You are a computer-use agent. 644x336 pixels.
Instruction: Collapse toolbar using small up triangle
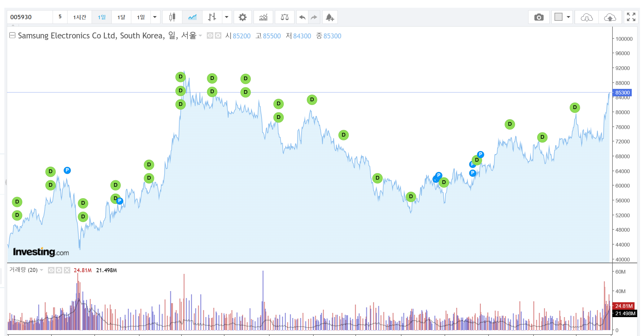click(x=13, y=25)
